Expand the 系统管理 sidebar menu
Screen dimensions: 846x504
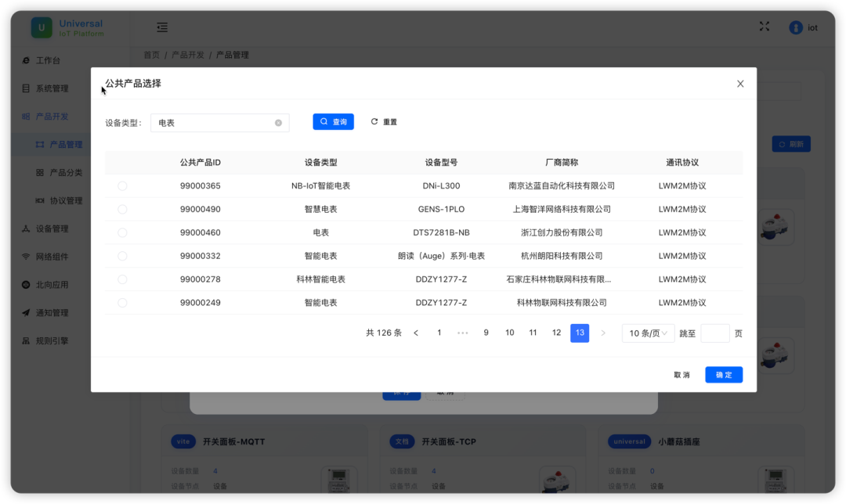[52, 88]
